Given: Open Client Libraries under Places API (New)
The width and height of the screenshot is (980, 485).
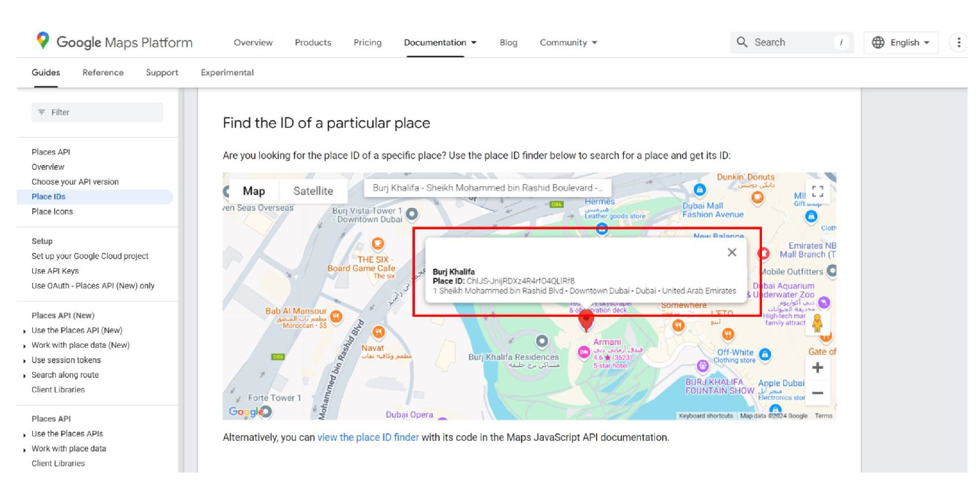Looking at the screenshot, I should [58, 390].
